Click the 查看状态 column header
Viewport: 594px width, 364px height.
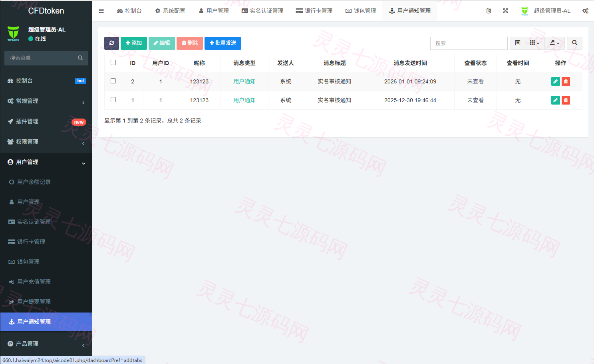[475, 63]
